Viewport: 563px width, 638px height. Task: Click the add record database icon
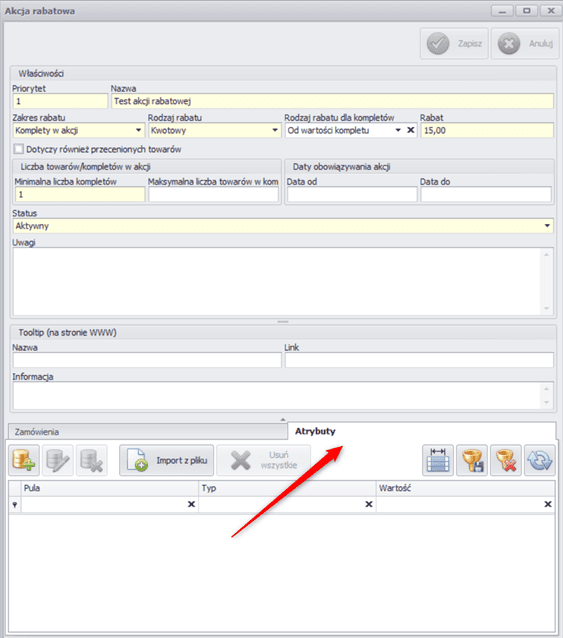24,460
